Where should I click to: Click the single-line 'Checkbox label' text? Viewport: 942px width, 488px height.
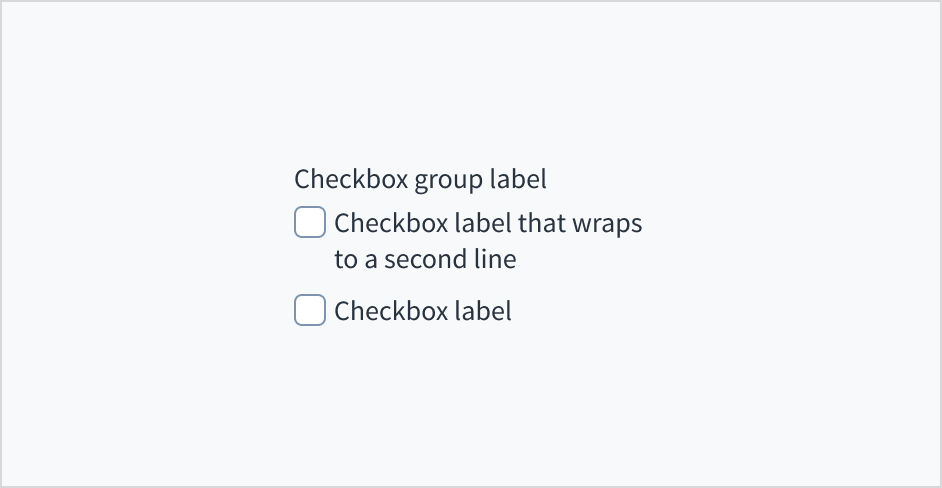pos(422,311)
